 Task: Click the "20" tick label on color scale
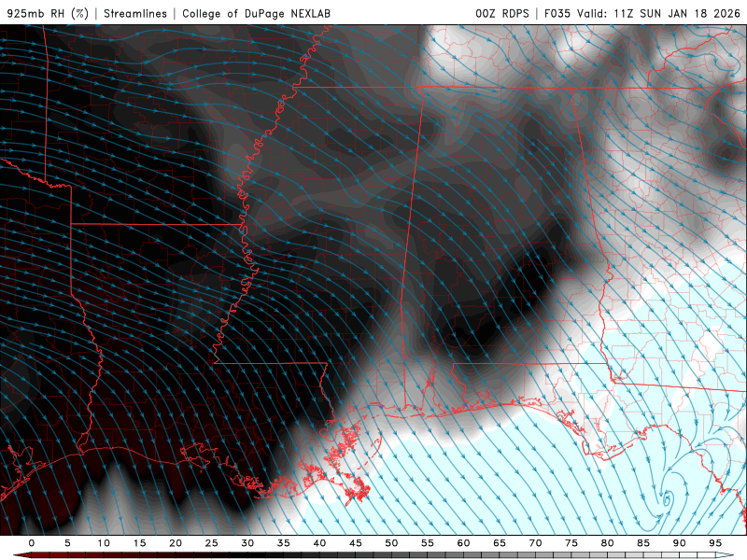[x=176, y=543]
